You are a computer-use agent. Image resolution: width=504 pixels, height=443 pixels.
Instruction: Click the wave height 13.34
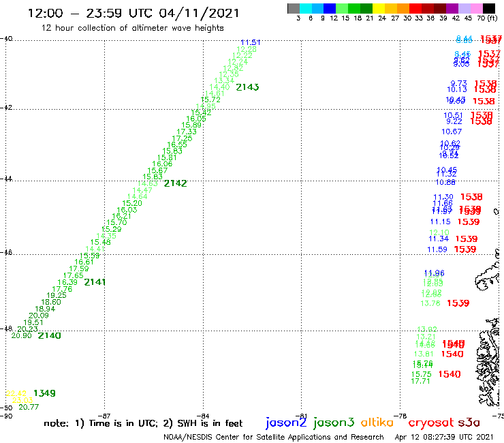(x=224, y=80)
